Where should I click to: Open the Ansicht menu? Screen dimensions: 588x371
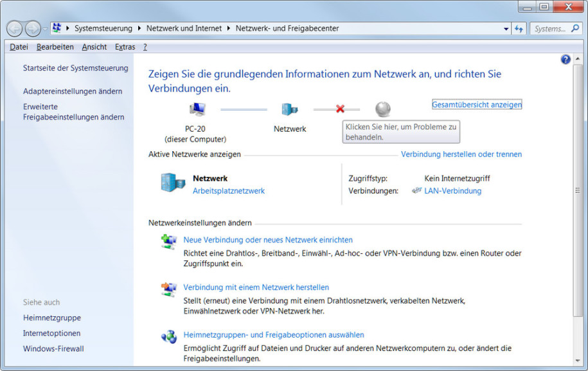[94, 47]
